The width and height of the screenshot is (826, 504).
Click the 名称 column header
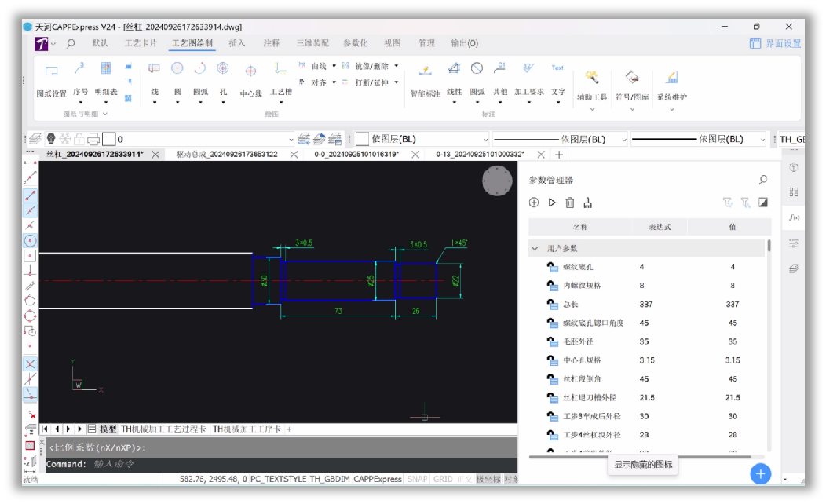pos(580,227)
